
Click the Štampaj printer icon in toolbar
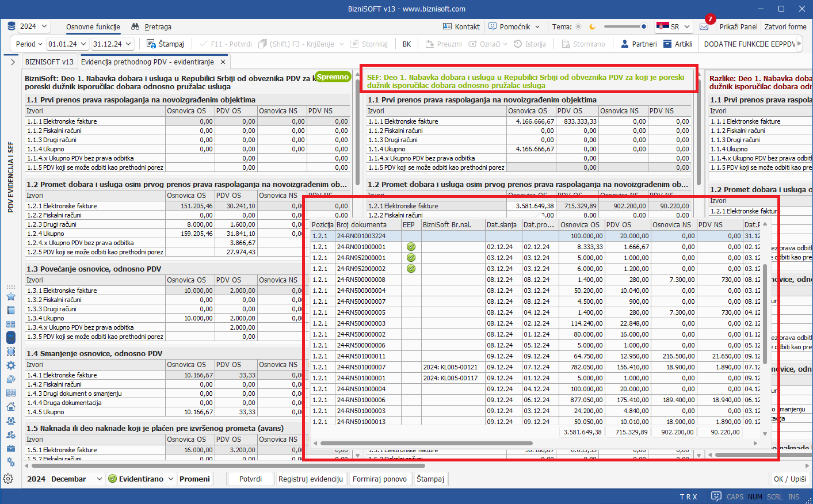[151, 44]
